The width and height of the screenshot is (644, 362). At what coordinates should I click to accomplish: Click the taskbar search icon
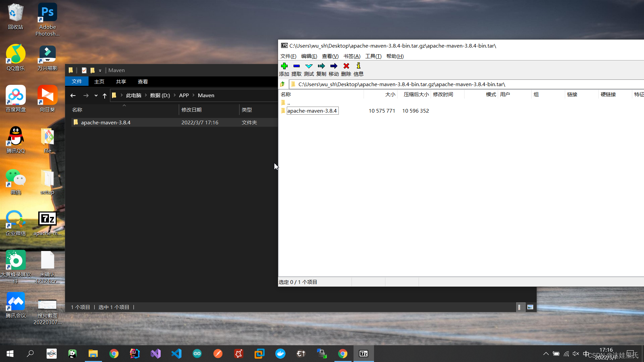coord(30,354)
